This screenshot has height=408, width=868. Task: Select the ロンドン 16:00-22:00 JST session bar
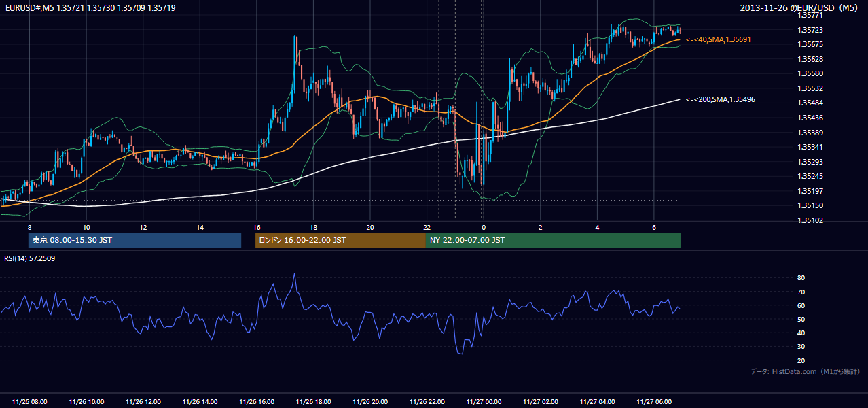[x=340, y=240]
